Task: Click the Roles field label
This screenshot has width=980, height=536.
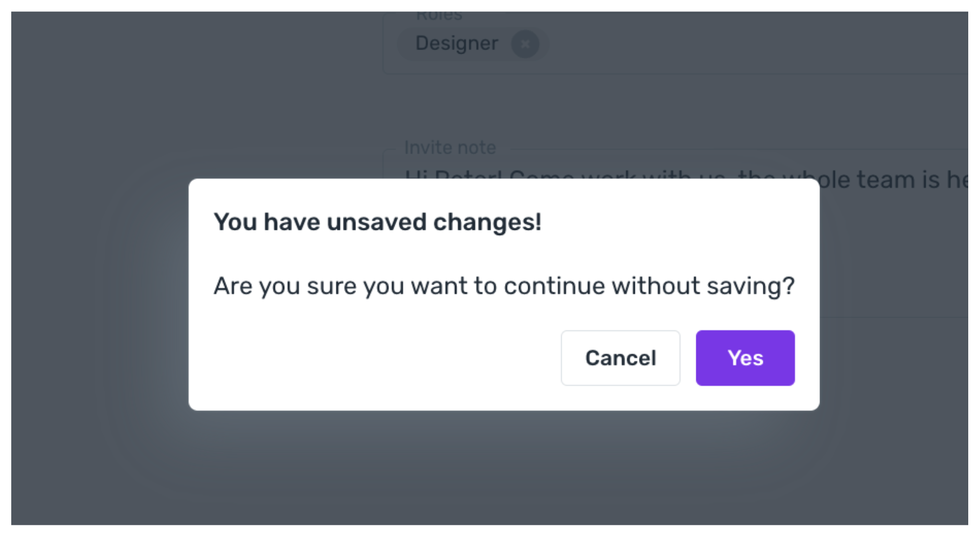Action: coord(439,16)
